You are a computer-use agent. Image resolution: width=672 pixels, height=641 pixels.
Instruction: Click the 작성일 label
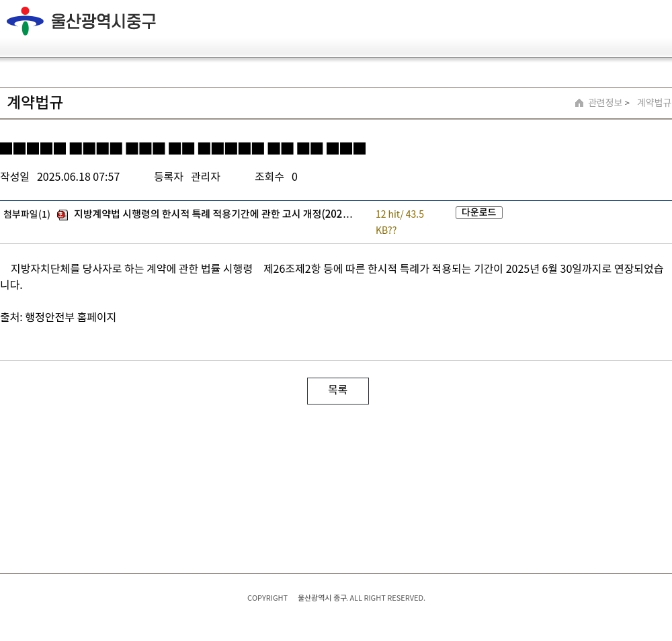(x=15, y=177)
